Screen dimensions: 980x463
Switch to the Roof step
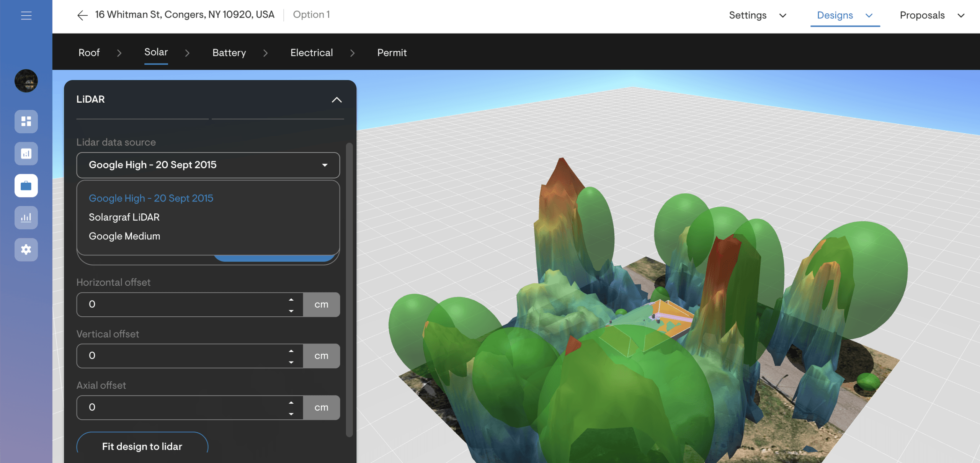tap(89, 52)
